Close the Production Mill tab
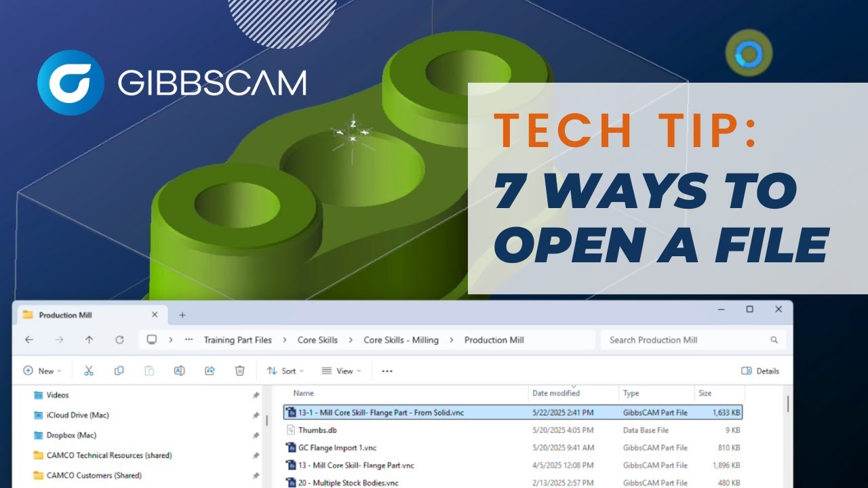This screenshot has width=868, height=488. (x=155, y=314)
